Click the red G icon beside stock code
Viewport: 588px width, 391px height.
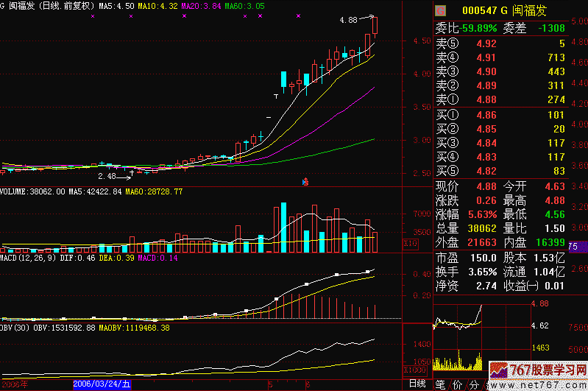point(440,10)
